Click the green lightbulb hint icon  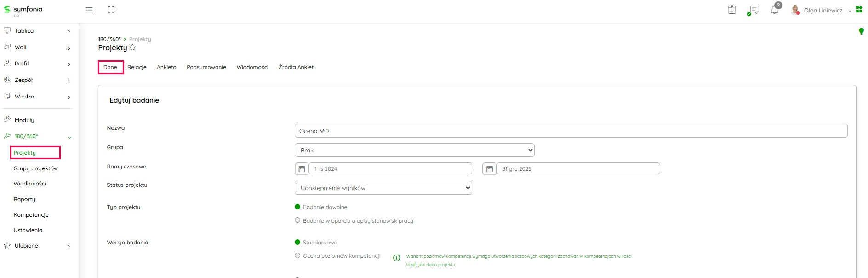coord(861,31)
